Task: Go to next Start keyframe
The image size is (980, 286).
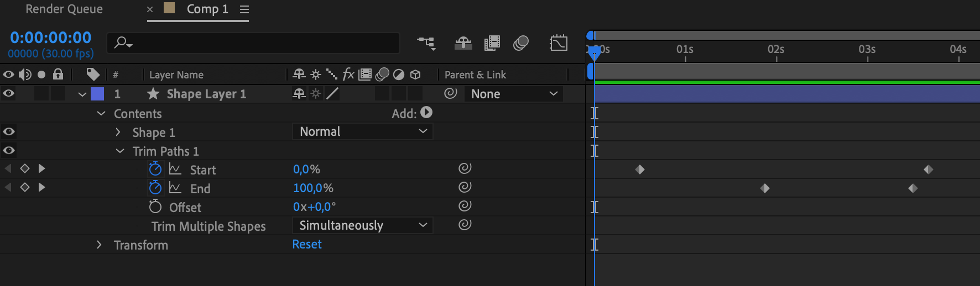Action: (41, 168)
